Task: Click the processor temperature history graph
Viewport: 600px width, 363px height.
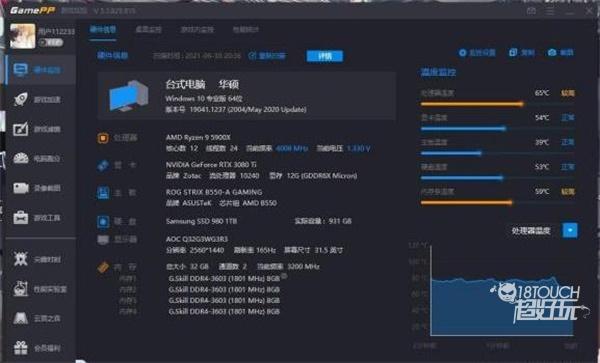Action: point(502,291)
